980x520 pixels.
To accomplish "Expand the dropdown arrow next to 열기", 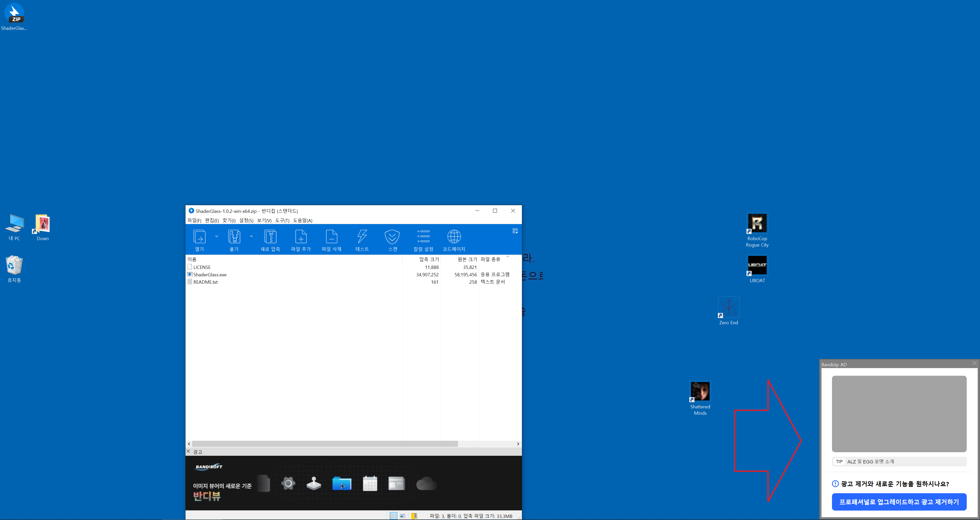I will [x=217, y=236].
